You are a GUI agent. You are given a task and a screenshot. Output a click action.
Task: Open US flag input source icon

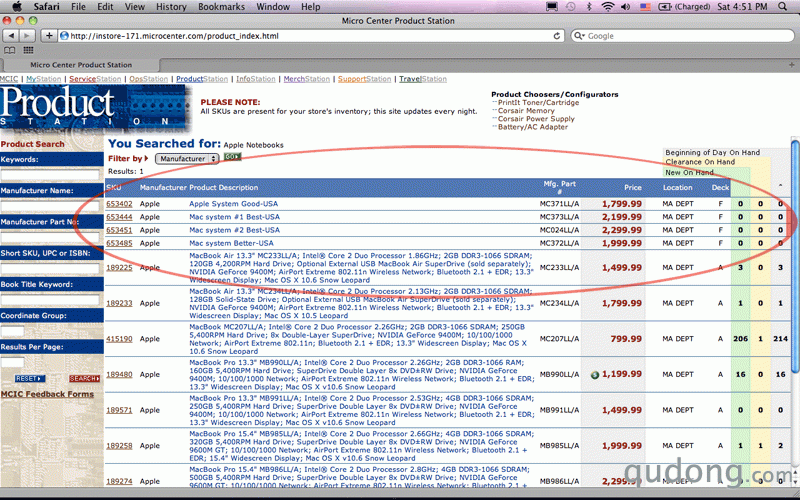[x=645, y=7]
